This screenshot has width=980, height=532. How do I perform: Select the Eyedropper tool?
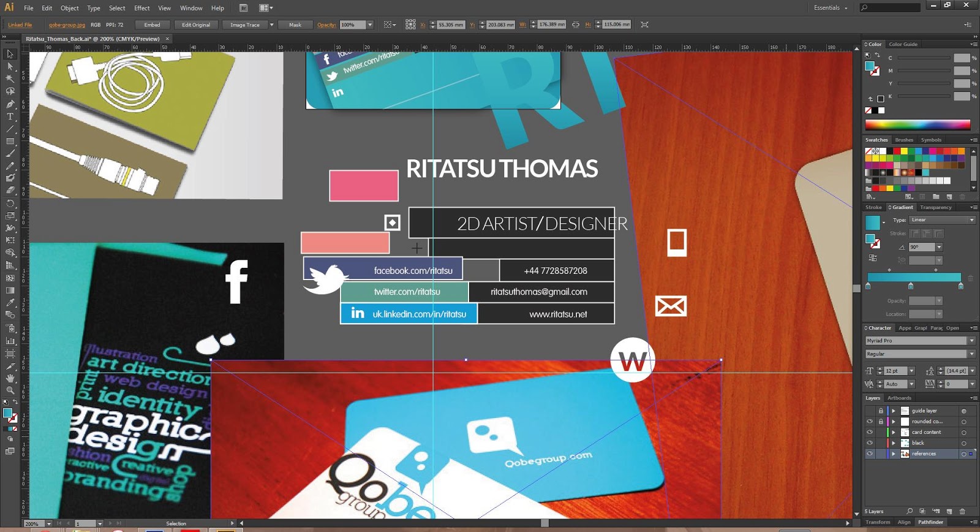[10, 303]
